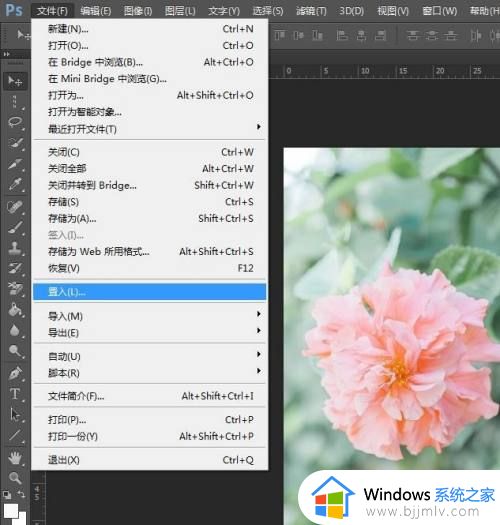The image size is (500, 525).
Task: Click distribute left edges icon
Action: tap(476, 35)
